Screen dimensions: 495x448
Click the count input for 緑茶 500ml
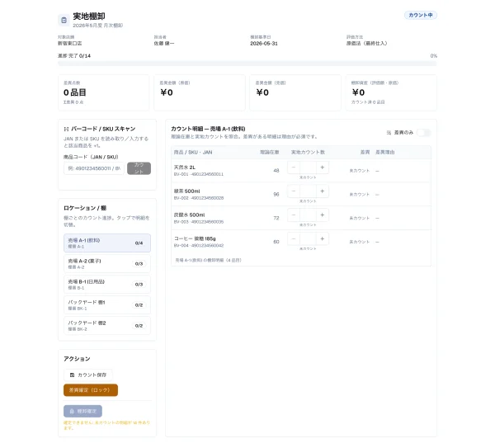point(308,191)
